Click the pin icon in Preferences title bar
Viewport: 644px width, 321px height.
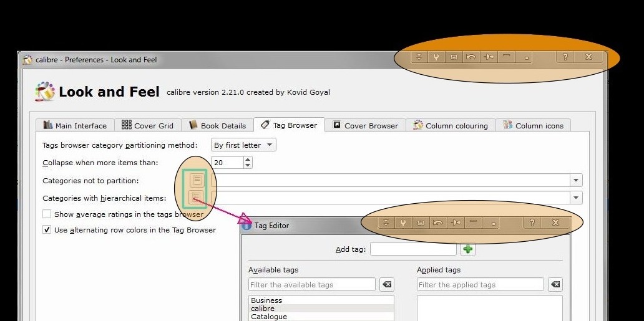pyautogui.click(x=489, y=57)
